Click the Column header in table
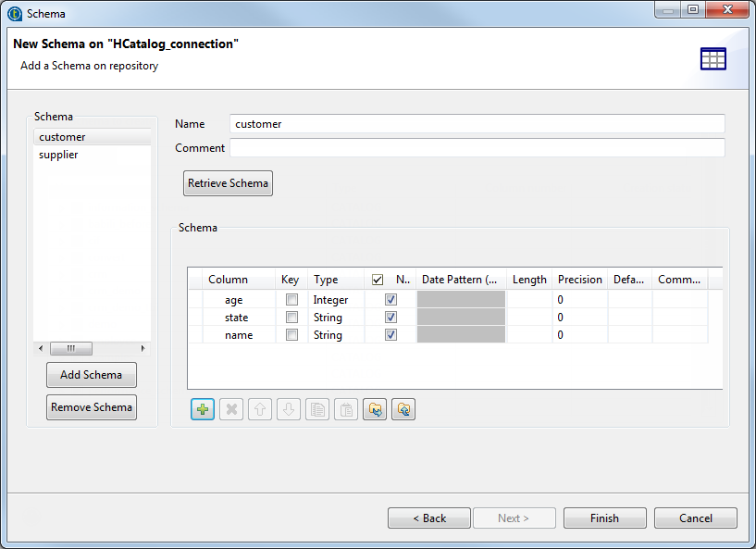Viewport: 756px width, 549px height. (x=239, y=280)
